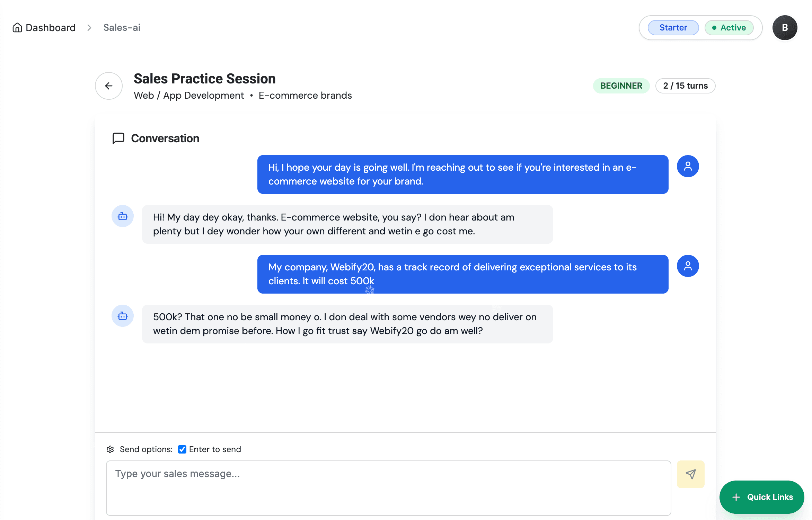Open the B profile avatar menu
Image resolution: width=812 pixels, height=520 pixels.
tap(784, 27)
